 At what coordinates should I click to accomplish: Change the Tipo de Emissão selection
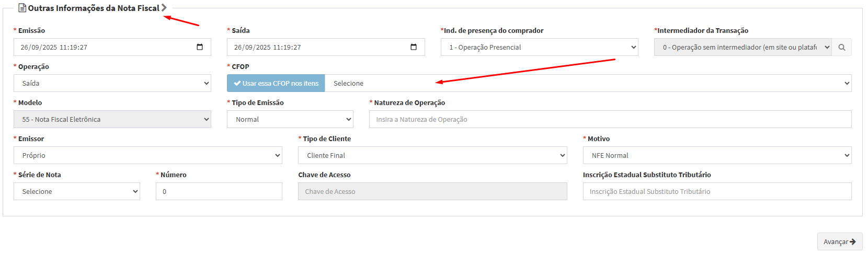[x=290, y=119]
